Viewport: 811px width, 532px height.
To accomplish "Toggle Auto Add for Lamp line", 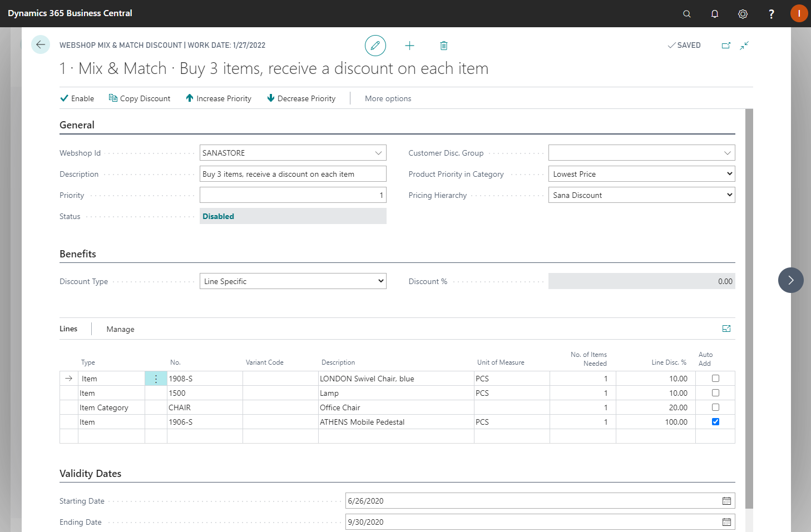I will click(x=715, y=393).
